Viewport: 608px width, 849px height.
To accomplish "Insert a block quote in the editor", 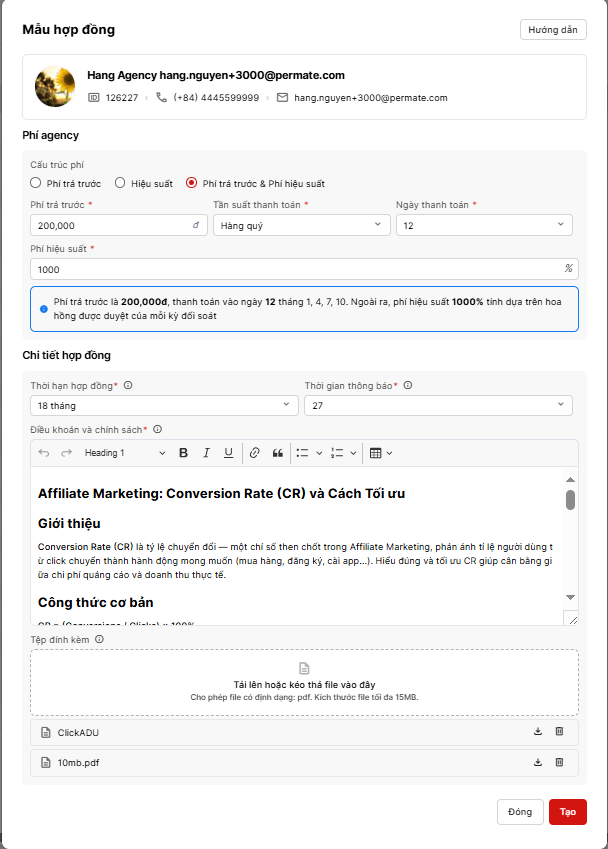I will point(277,453).
